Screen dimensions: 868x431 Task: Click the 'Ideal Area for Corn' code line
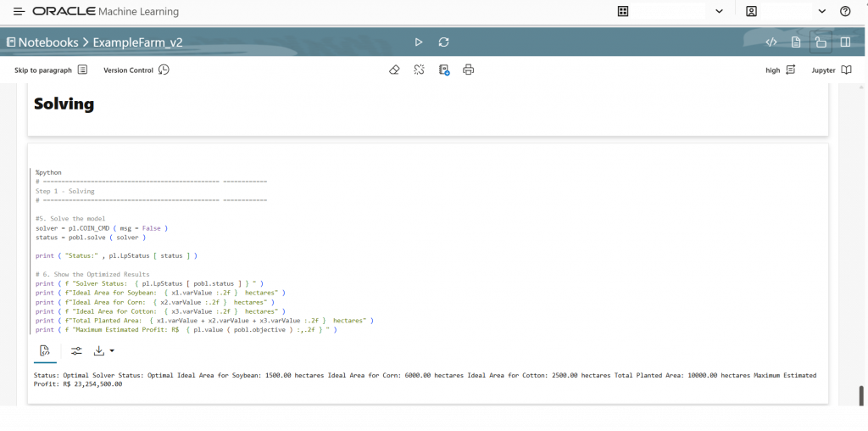pyautogui.click(x=154, y=303)
